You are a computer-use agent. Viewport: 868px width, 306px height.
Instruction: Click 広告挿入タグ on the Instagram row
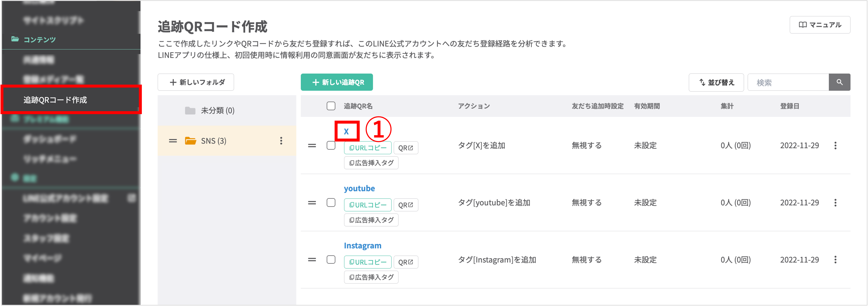pyautogui.click(x=371, y=277)
